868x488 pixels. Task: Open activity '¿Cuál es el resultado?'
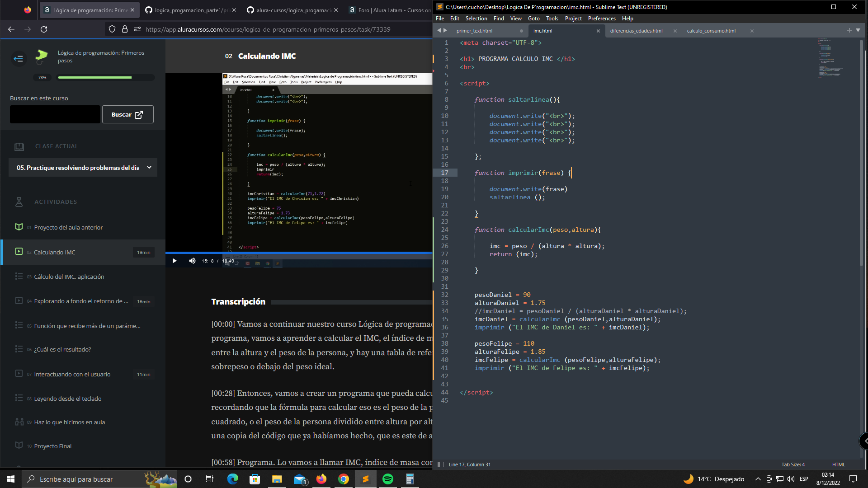point(62,349)
